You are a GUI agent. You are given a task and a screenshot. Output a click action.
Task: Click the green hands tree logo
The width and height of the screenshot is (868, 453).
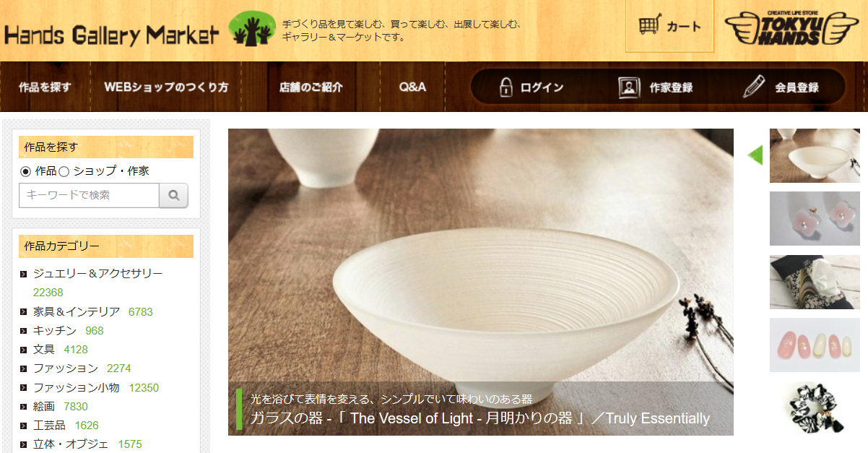pos(251,29)
